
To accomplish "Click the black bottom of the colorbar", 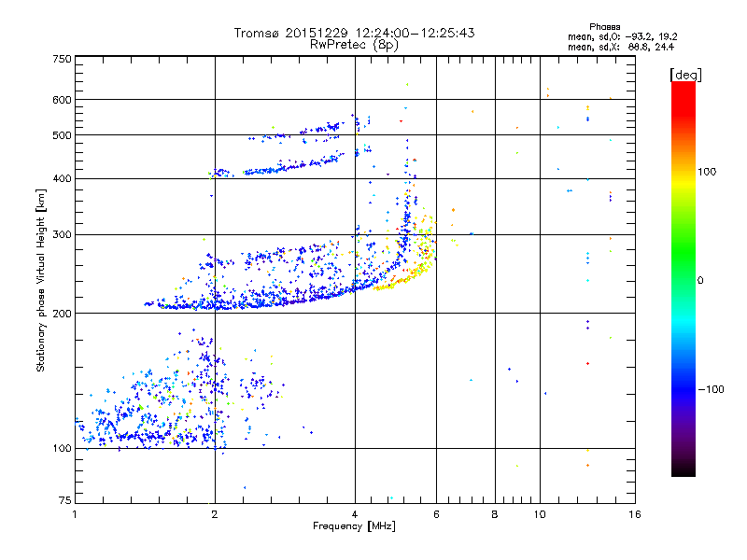I will (684, 469).
